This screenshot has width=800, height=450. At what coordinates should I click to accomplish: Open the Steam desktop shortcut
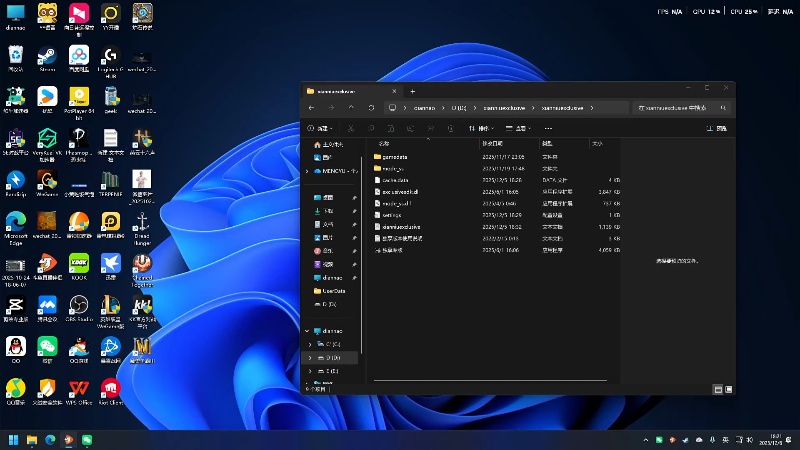point(47,55)
